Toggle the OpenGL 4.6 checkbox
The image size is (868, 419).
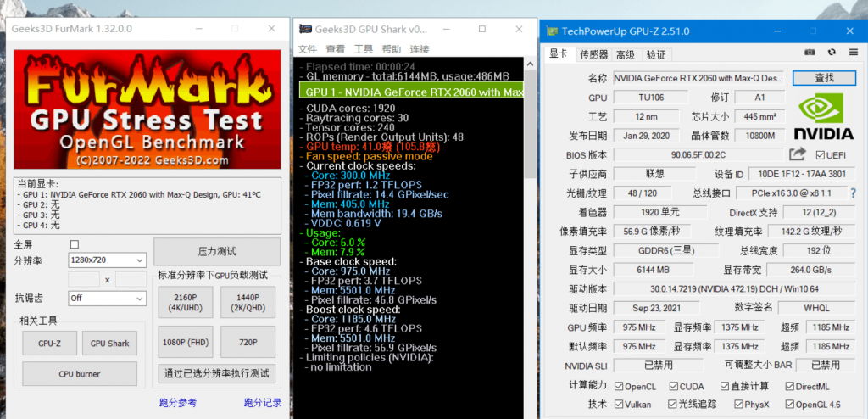(x=788, y=404)
